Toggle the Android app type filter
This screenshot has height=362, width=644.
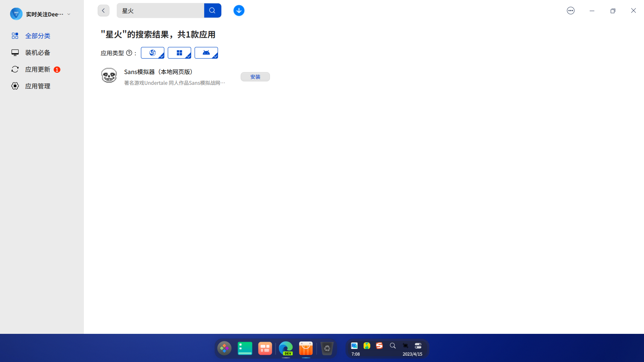[206, 53]
